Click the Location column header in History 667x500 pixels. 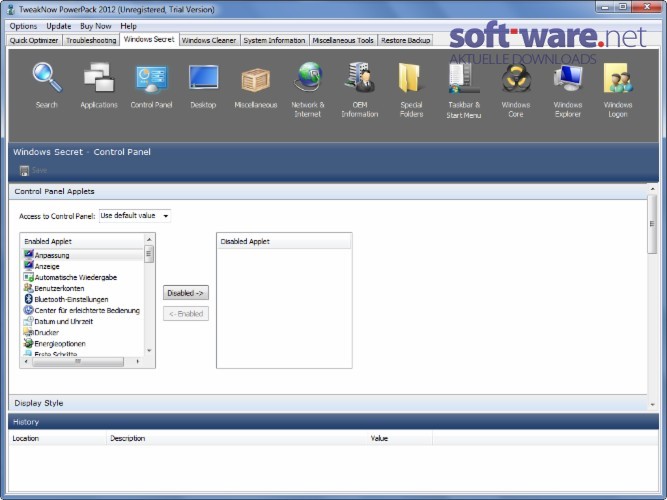(x=57, y=438)
